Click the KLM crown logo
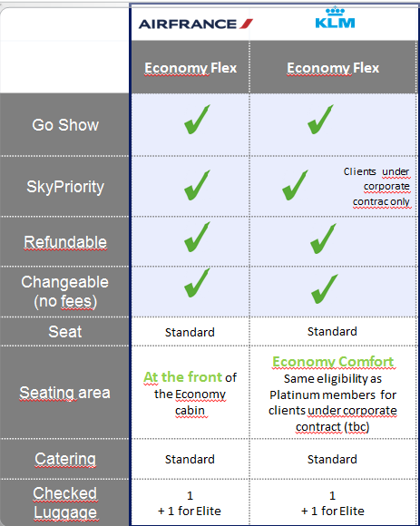The width and height of the screenshot is (420, 526). pos(335,18)
